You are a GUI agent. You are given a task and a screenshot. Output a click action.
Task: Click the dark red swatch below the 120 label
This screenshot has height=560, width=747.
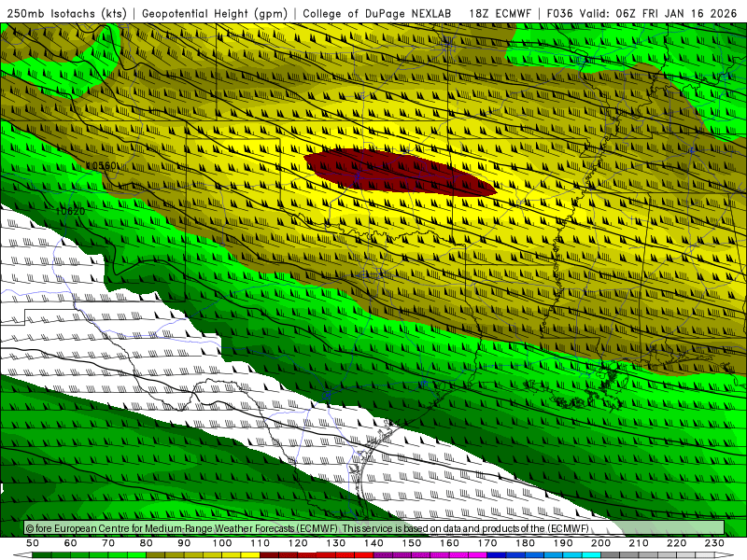(x=307, y=555)
